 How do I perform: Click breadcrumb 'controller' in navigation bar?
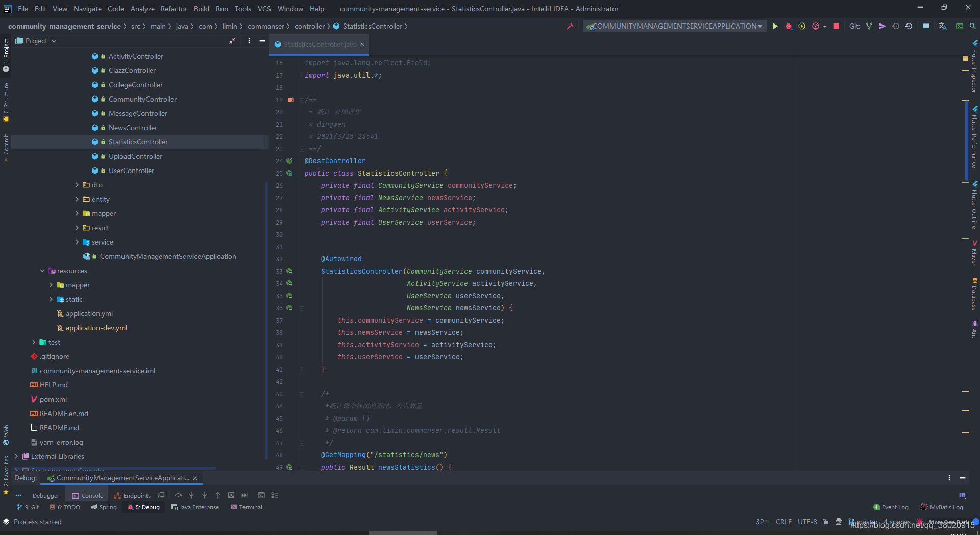pyautogui.click(x=309, y=26)
